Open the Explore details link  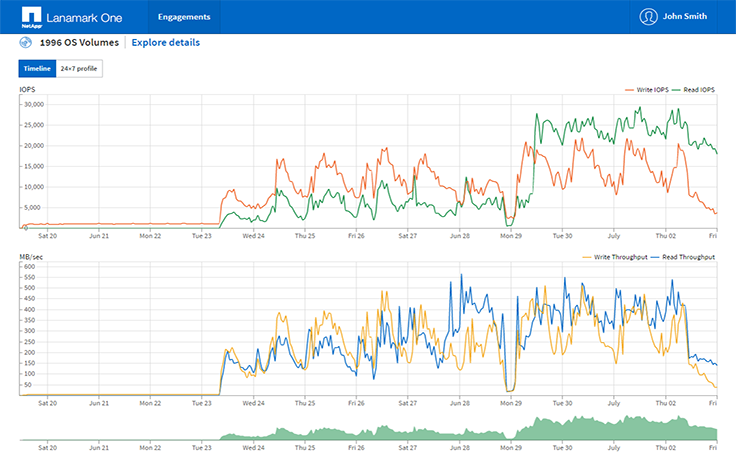(165, 42)
